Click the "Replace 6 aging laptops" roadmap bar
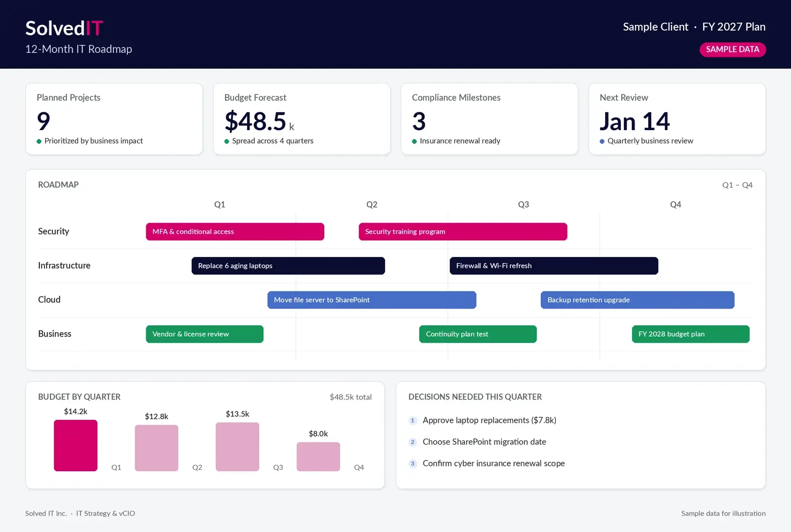 click(x=288, y=266)
